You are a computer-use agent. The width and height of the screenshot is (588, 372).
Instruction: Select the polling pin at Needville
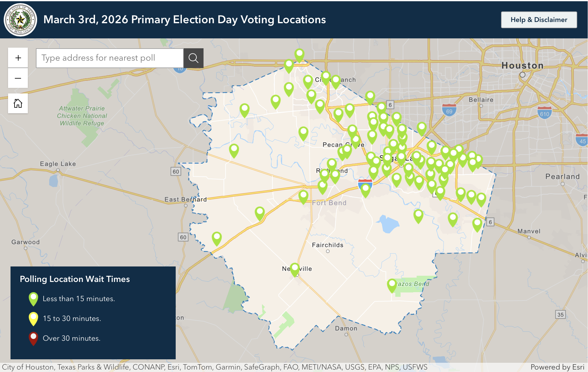point(295,269)
